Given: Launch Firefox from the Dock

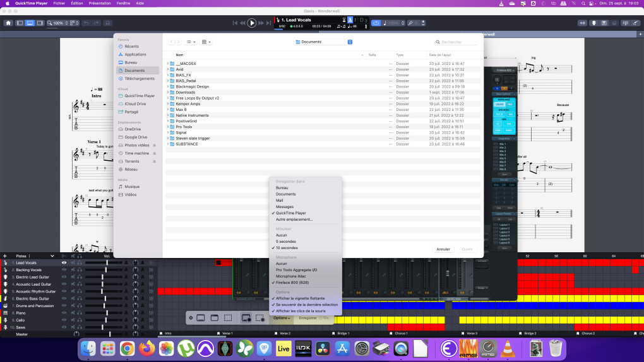Looking at the screenshot, I should pos(146,349).
